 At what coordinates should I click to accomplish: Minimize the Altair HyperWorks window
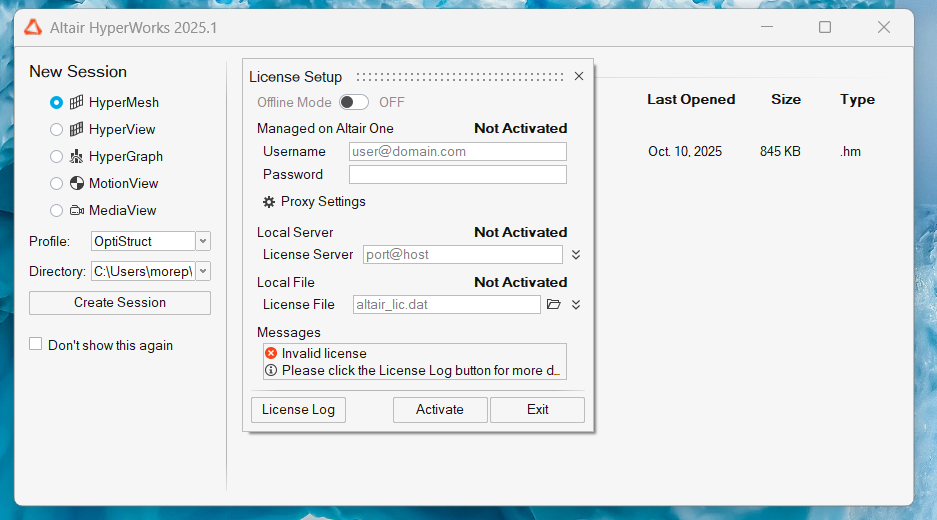[x=767, y=27]
